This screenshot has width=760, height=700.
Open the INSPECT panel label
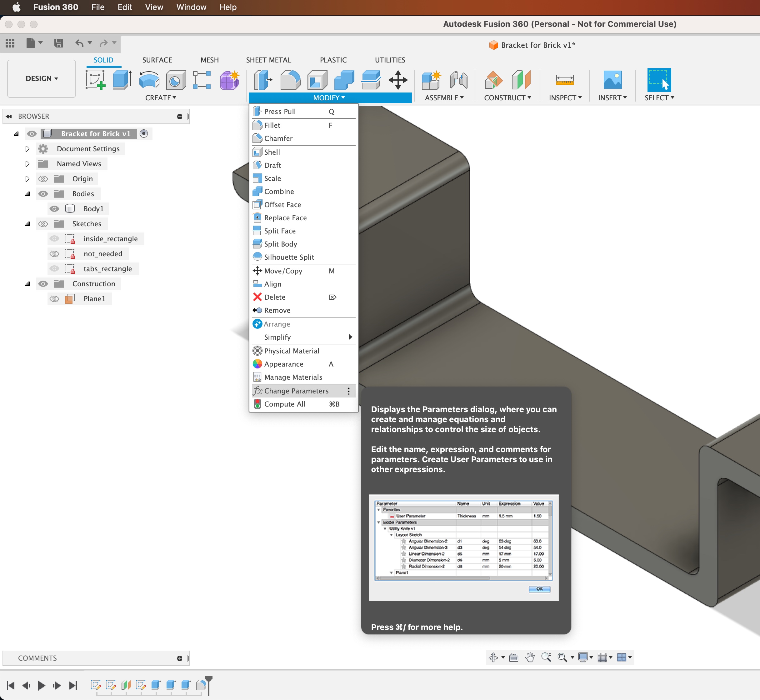(565, 98)
